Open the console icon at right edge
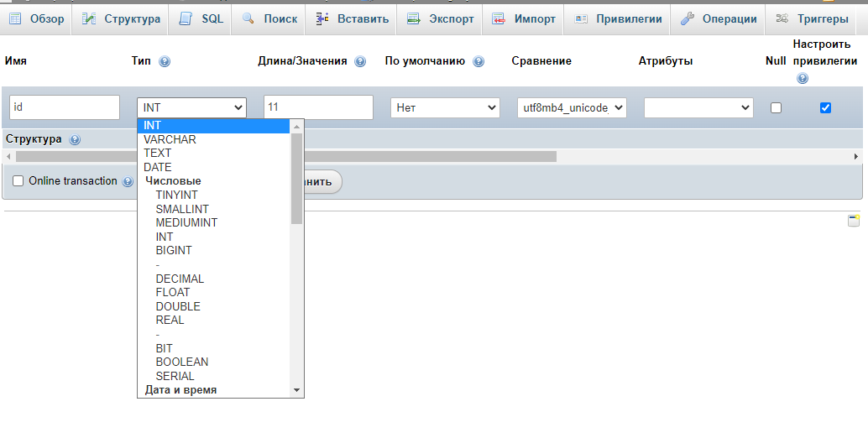 pos(853,221)
